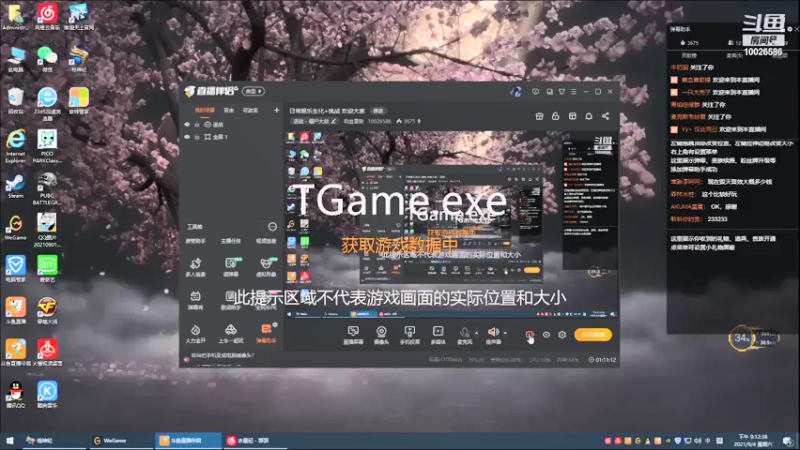Mute the microphone
The width and height of the screenshot is (800, 450).
[464, 335]
